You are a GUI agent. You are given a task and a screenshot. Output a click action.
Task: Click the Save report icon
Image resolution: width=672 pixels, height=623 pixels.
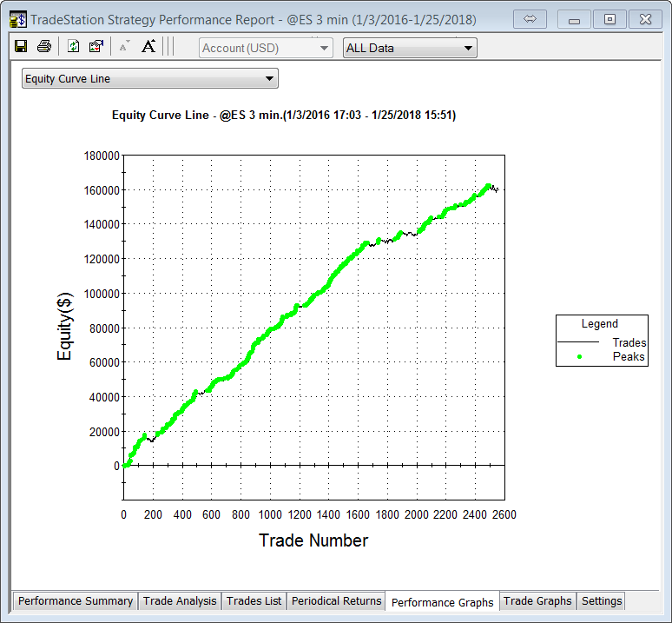21,47
